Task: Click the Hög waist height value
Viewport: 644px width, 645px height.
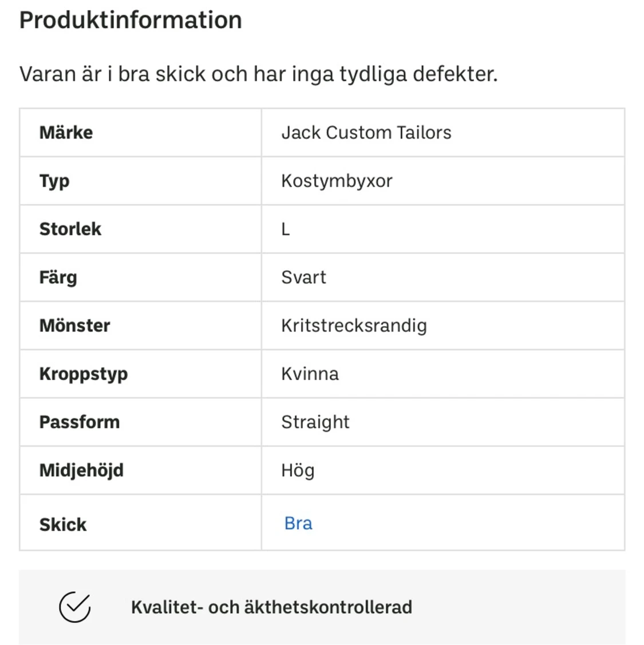Action: [x=298, y=470]
